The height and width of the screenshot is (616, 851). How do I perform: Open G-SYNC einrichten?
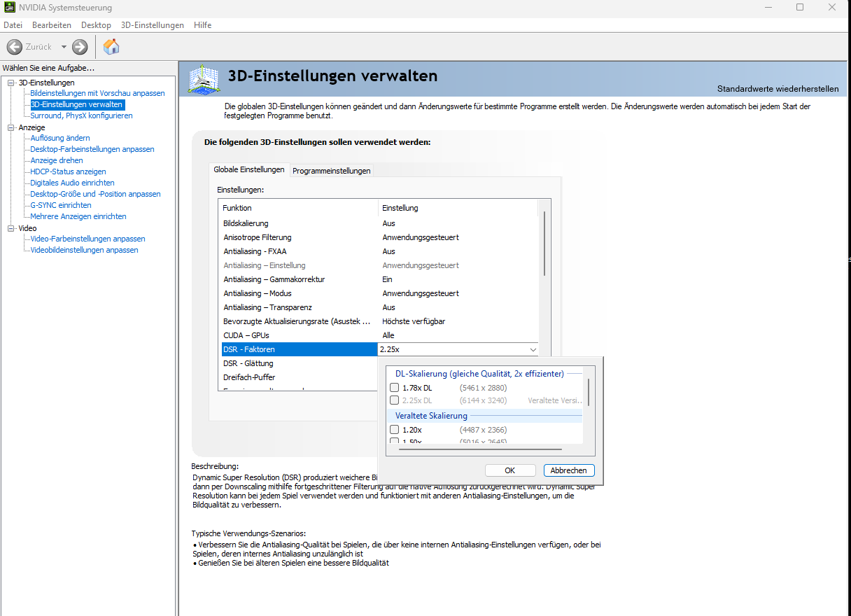tap(61, 205)
